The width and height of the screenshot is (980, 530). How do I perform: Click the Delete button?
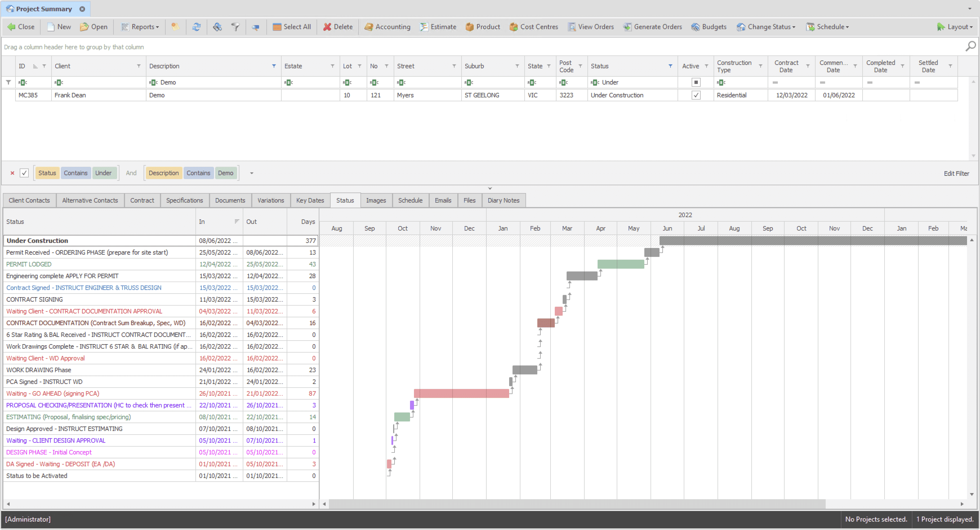coord(338,27)
